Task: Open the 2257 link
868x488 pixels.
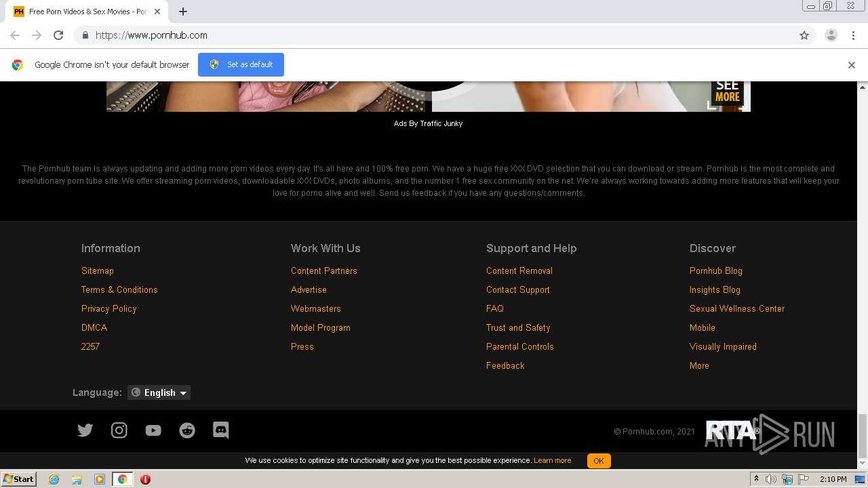Action: 90,346
